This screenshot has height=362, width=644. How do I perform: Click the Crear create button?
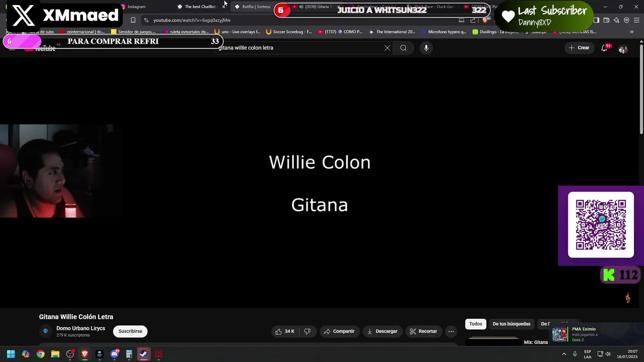click(579, 48)
